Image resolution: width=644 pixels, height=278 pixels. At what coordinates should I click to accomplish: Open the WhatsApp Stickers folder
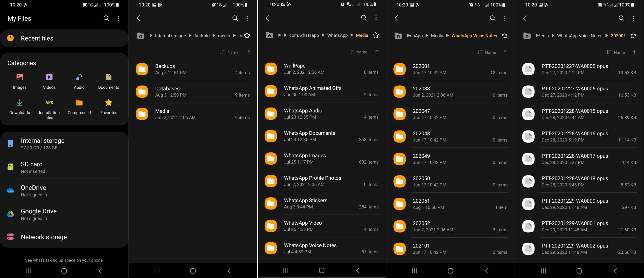[x=322, y=203]
